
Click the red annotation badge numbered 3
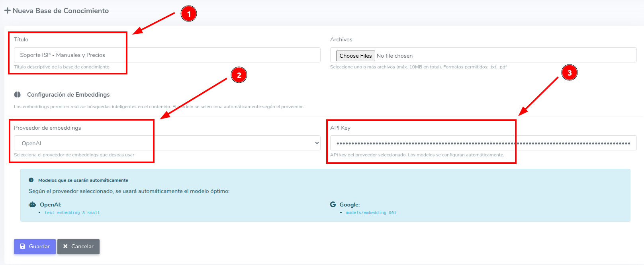click(x=569, y=73)
